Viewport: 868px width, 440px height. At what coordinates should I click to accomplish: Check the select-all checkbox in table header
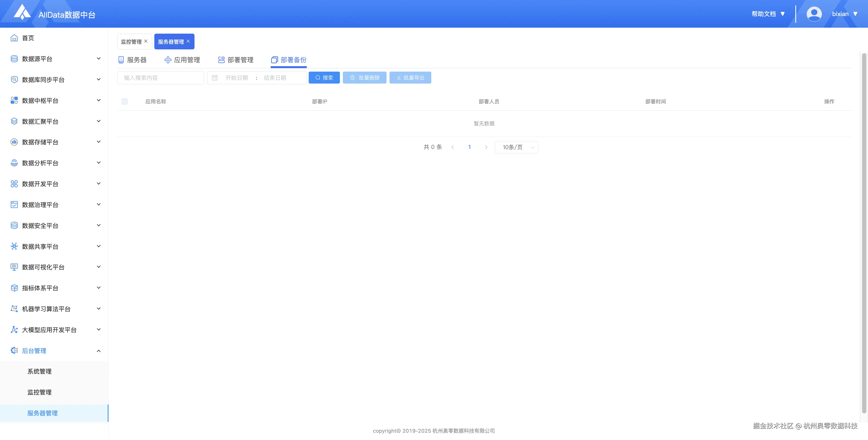[124, 101]
